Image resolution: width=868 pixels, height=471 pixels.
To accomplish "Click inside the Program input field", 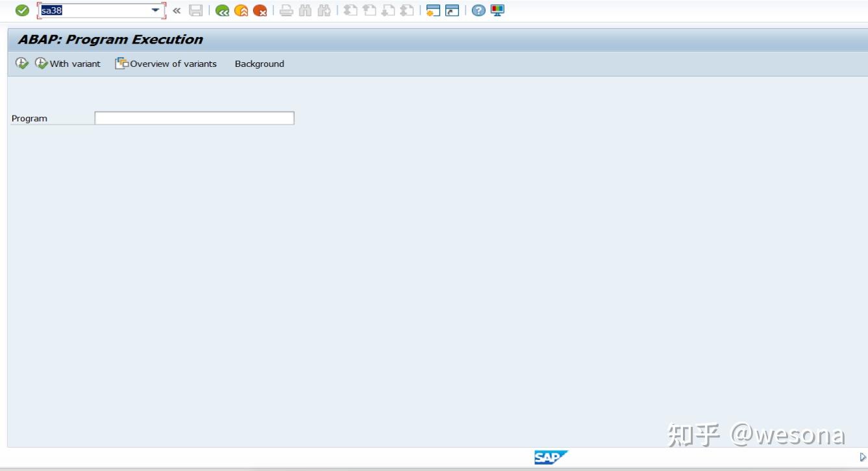I will tap(193, 117).
